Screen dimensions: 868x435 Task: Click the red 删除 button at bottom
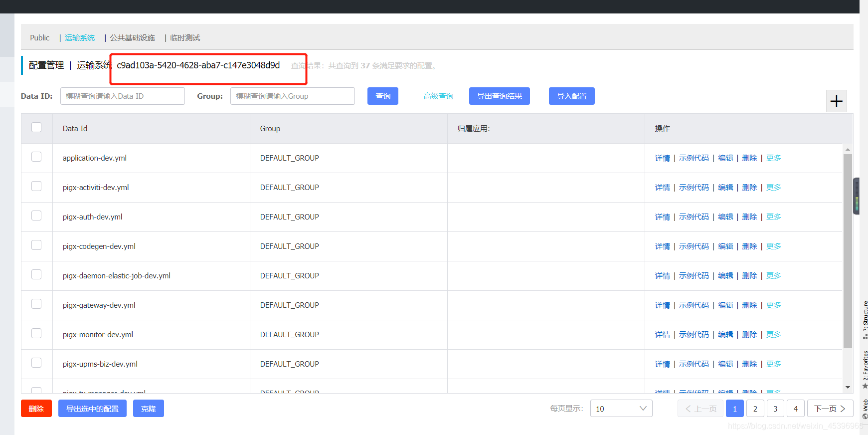36,409
